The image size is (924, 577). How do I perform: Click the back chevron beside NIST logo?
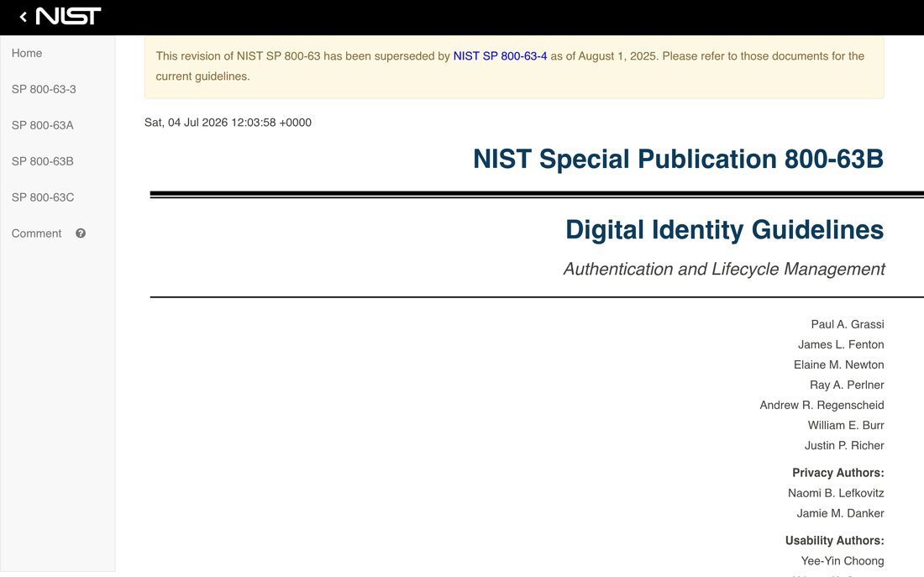23,17
